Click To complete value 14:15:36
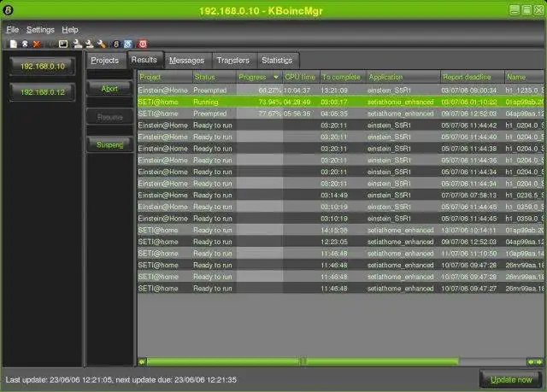 pos(334,231)
